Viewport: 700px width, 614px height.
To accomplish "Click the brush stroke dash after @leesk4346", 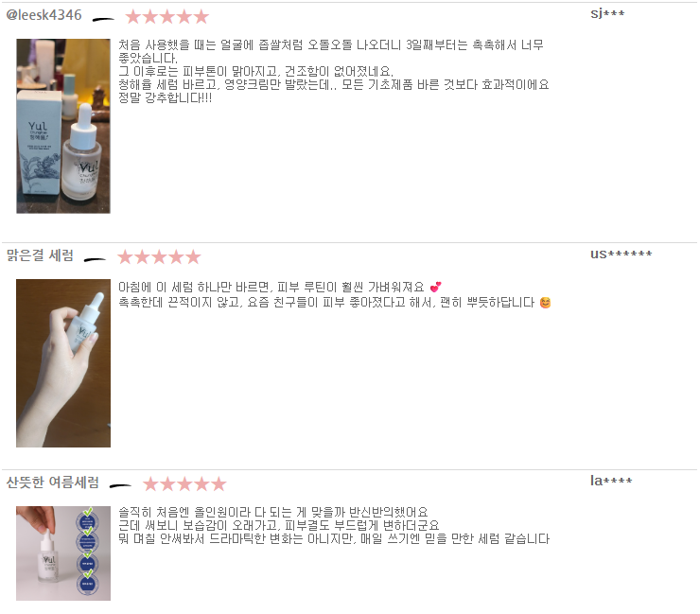I will point(103,19).
